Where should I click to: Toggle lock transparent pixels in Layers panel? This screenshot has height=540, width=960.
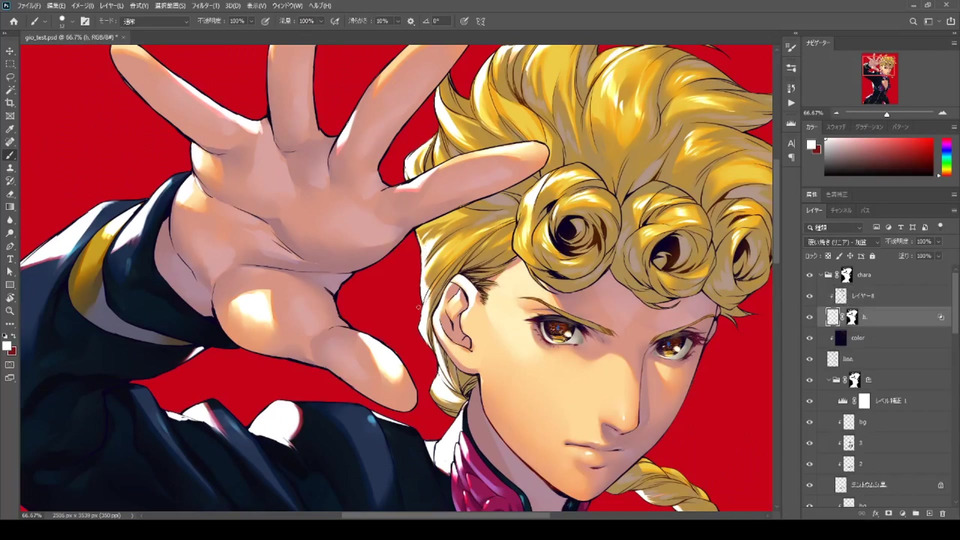click(828, 257)
